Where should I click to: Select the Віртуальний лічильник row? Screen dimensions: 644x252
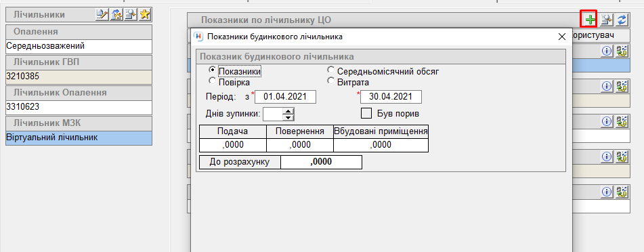79,138
